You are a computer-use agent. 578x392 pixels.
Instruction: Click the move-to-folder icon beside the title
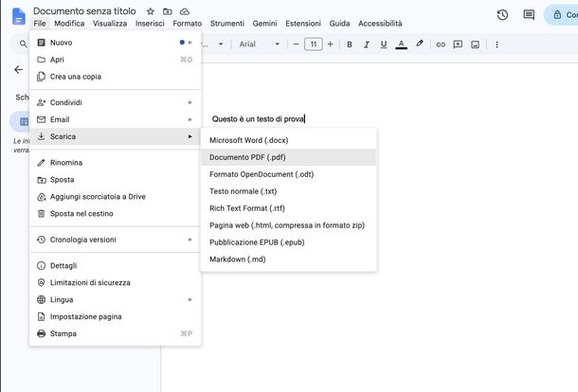(168, 11)
